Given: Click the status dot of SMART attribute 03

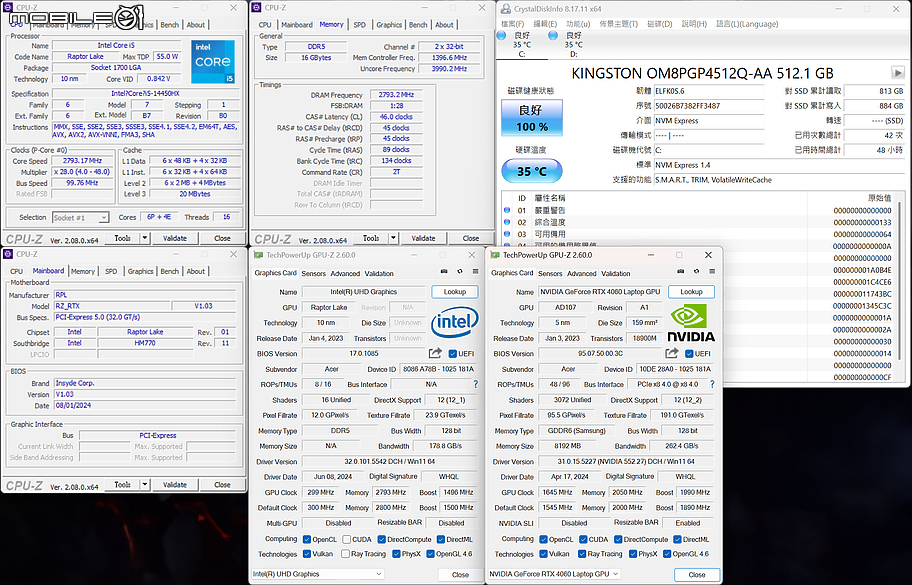Looking at the screenshot, I should 507,234.
